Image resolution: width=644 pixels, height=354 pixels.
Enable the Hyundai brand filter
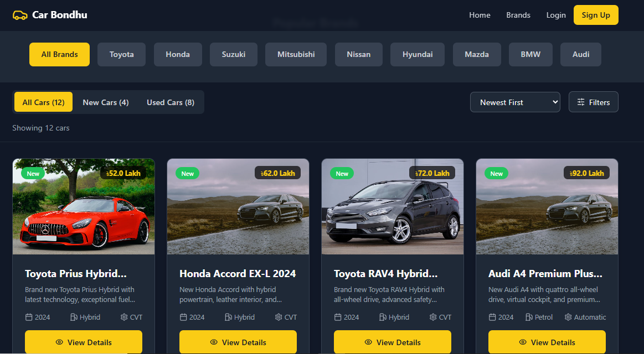coord(418,54)
